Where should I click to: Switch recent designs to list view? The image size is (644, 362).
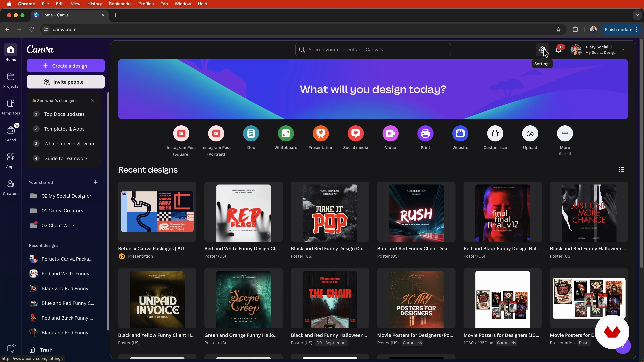622,170
